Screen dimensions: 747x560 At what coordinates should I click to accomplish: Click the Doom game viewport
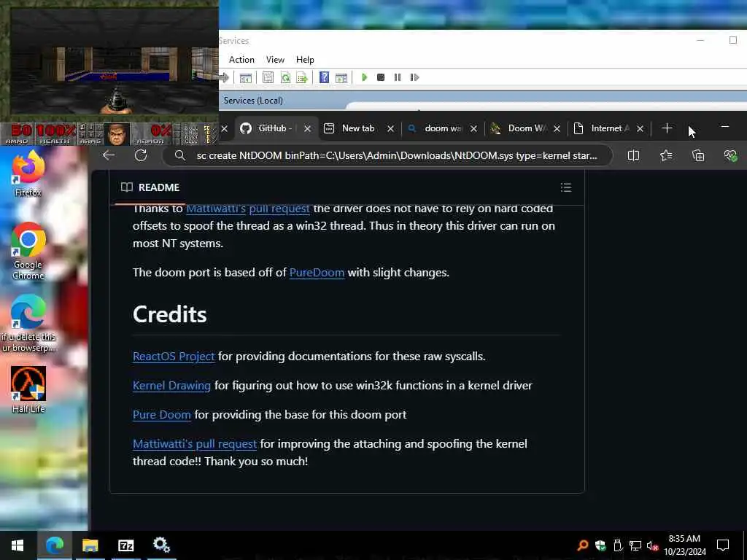tap(115, 61)
